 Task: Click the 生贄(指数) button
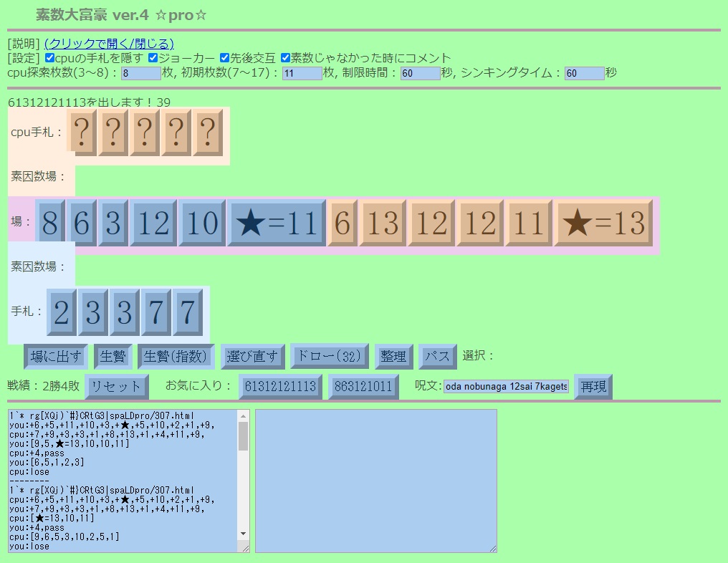coord(176,357)
